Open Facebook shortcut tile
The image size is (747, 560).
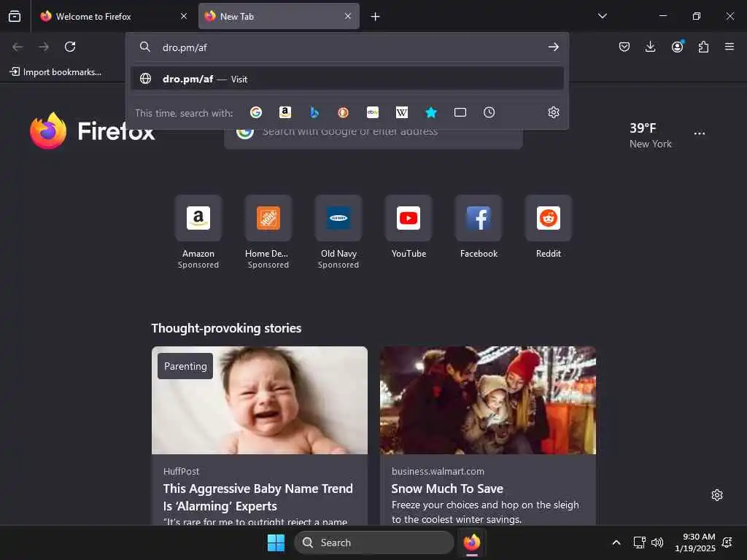pyautogui.click(x=479, y=227)
